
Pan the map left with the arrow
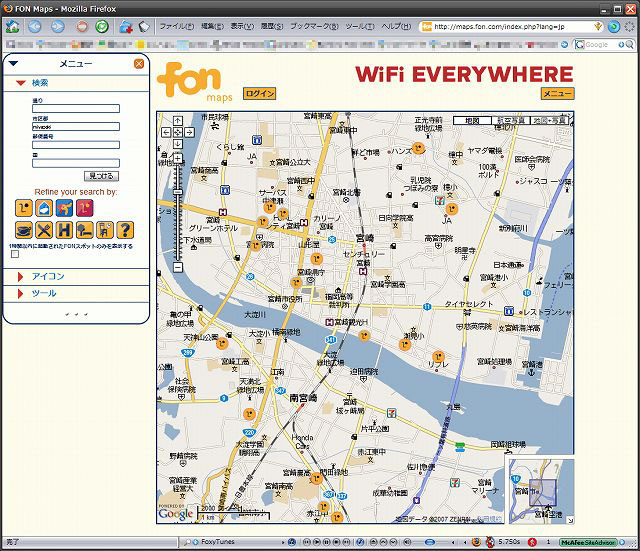166,132
